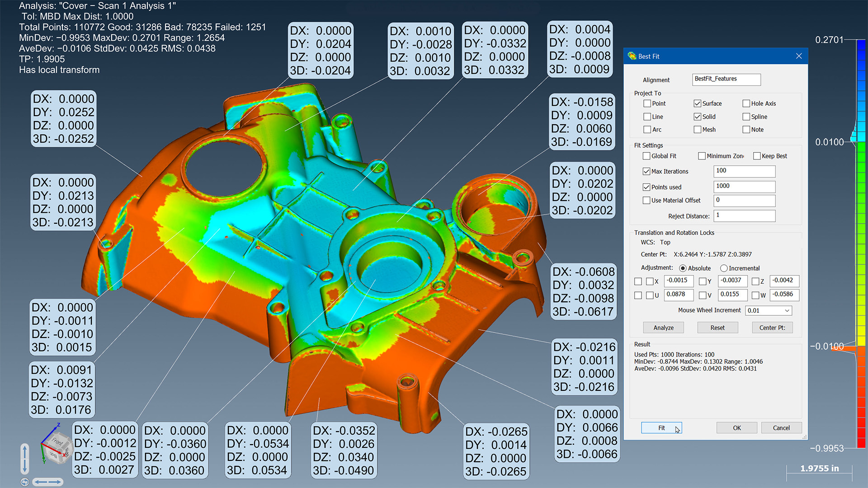Enable the Line projection checkbox
The image size is (868, 488).
[647, 117]
